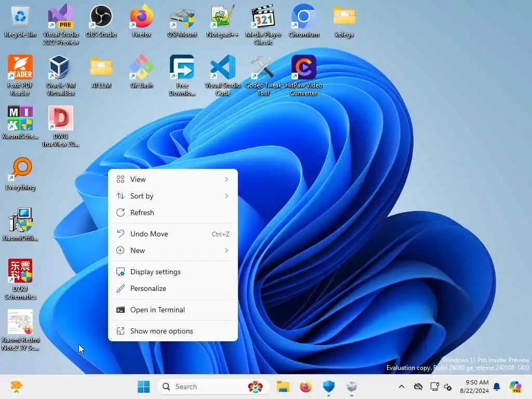Click Show more options entry
Viewport: 532px width, 399px height.
(x=172, y=331)
